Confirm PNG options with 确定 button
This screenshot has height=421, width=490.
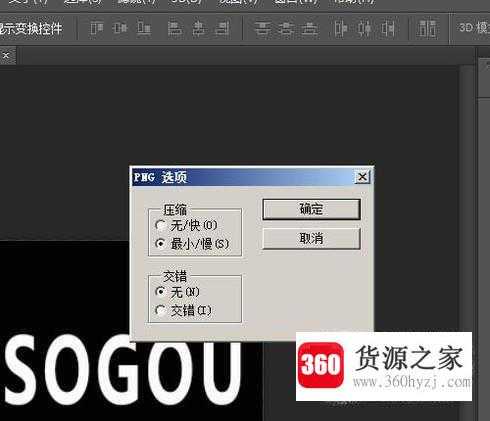(x=311, y=209)
